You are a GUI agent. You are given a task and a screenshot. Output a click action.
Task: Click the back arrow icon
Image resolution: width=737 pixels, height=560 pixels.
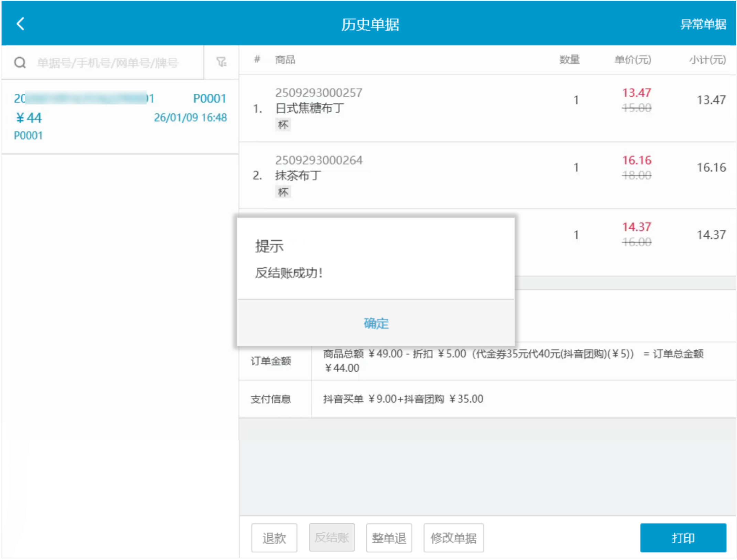tap(20, 24)
